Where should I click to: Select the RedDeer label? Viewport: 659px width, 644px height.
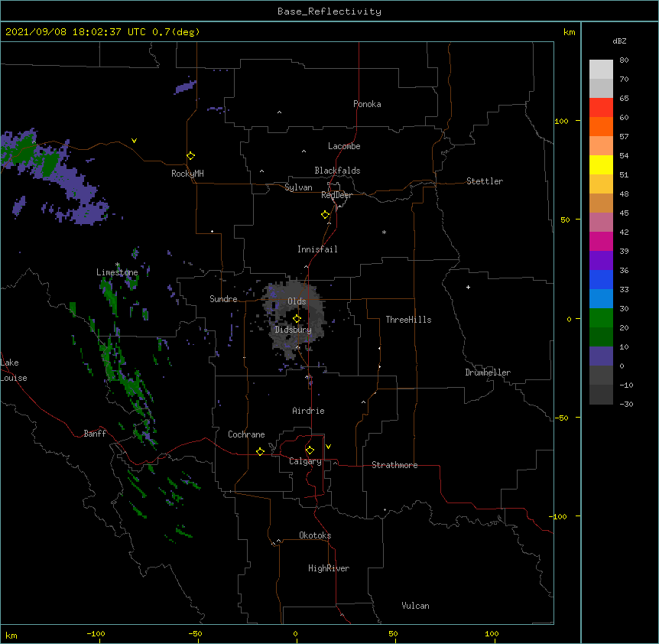pos(336,195)
